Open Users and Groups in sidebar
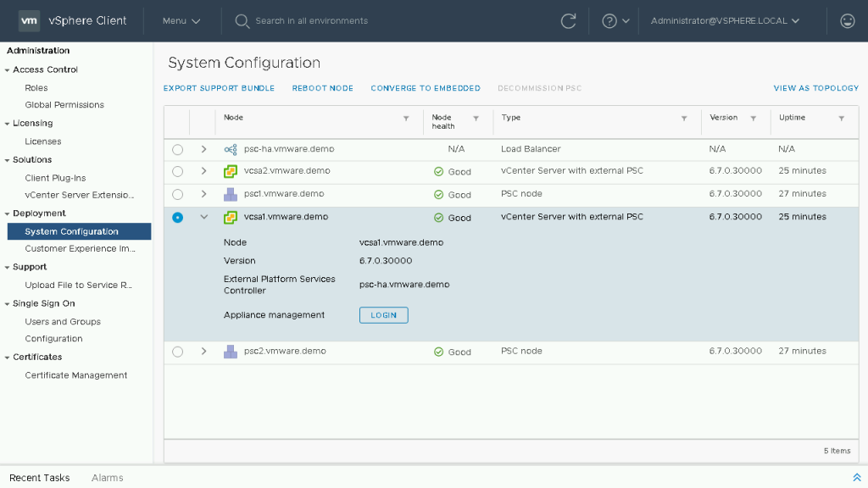868x488 pixels. pos(63,322)
